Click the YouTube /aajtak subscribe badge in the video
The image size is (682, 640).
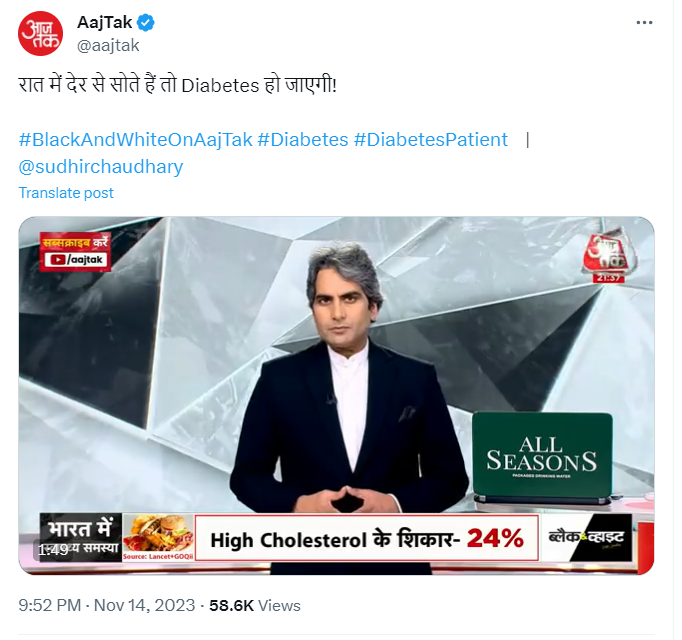tap(75, 260)
